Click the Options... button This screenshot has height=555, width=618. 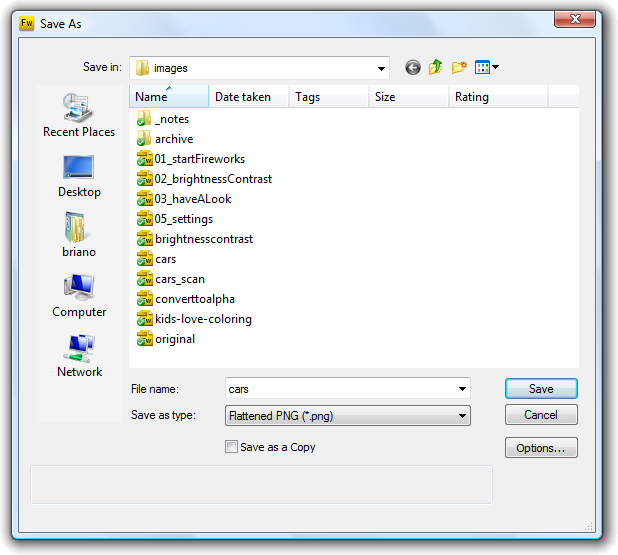coord(541,448)
